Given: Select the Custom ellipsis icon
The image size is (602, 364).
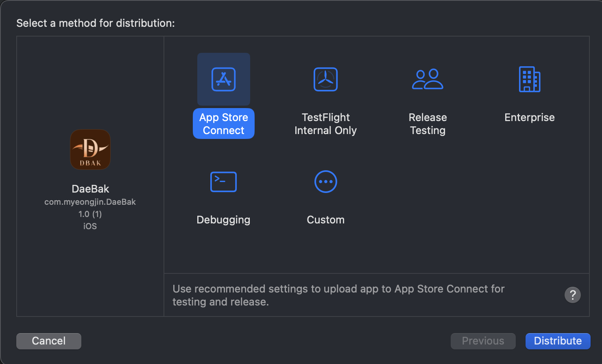Looking at the screenshot, I should pyautogui.click(x=325, y=182).
